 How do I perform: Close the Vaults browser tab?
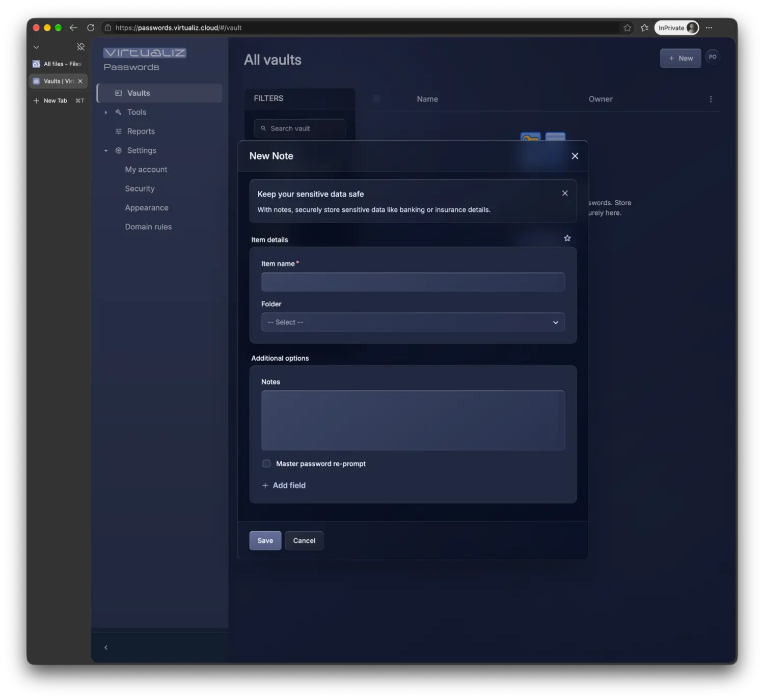pyautogui.click(x=80, y=81)
